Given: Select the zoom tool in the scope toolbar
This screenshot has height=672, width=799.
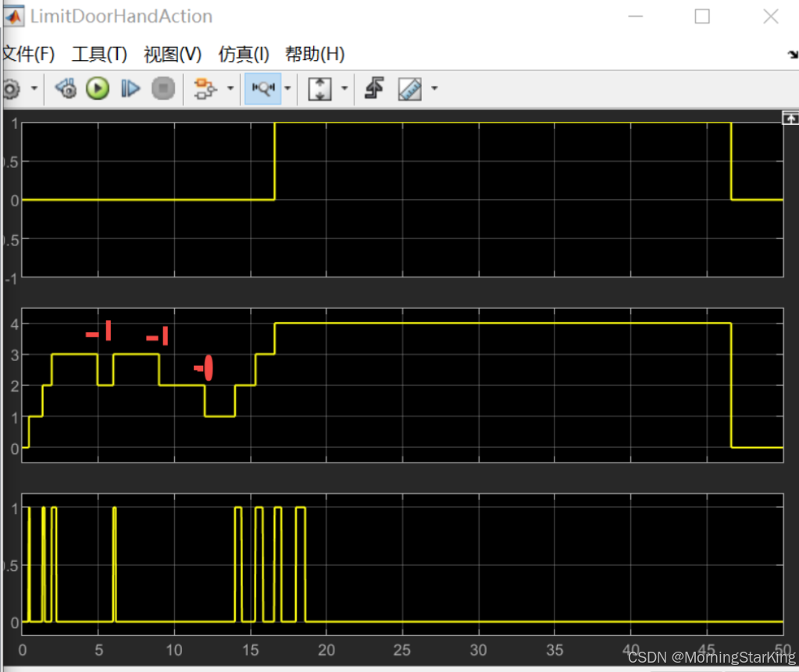Looking at the screenshot, I should [263, 88].
